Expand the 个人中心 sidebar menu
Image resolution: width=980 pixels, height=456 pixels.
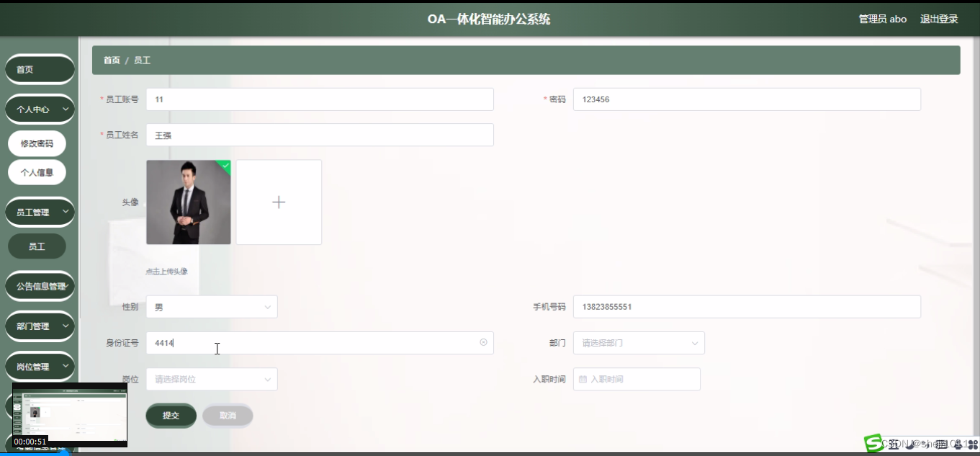click(39, 109)
